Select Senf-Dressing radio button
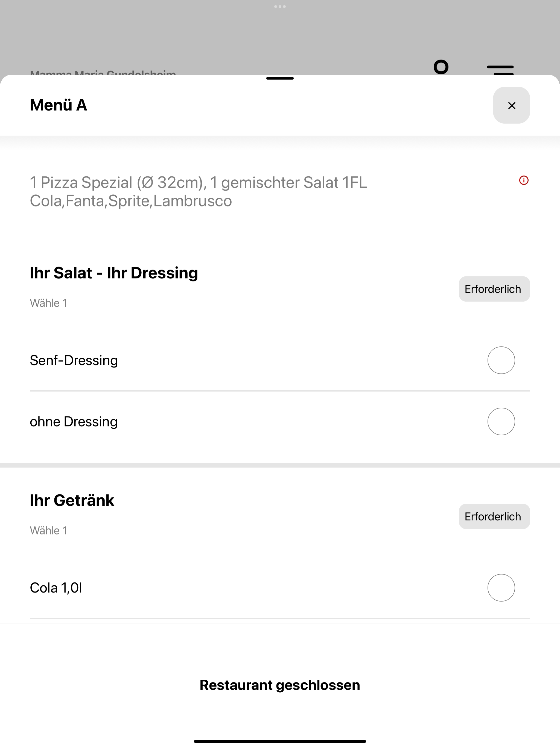 [x=501, y=360]
